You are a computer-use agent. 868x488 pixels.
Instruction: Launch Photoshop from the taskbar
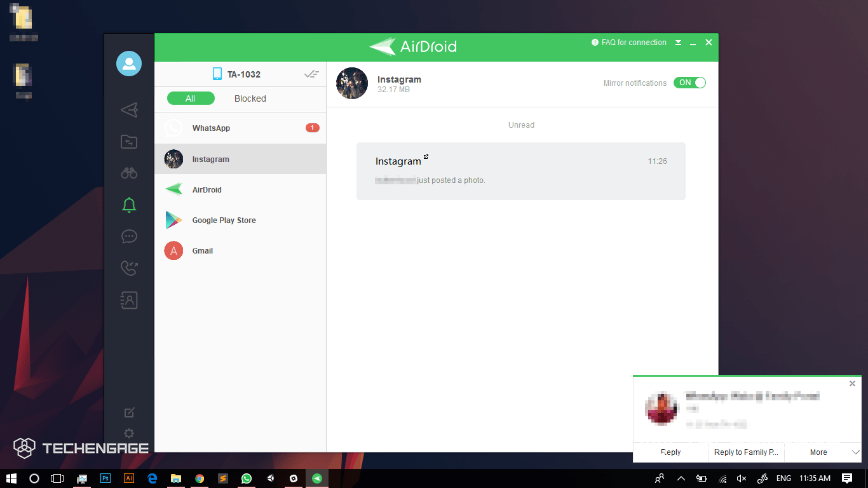click(x=105, y=478)
